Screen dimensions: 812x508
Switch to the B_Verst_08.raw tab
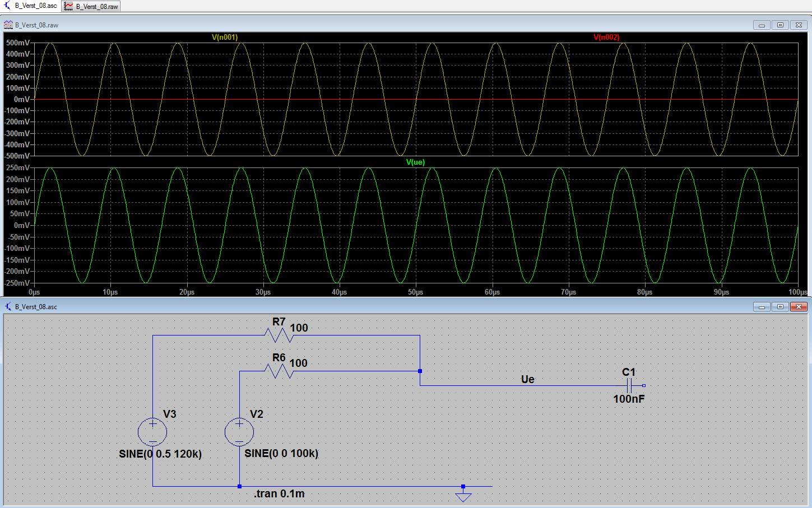pos(91,6)
